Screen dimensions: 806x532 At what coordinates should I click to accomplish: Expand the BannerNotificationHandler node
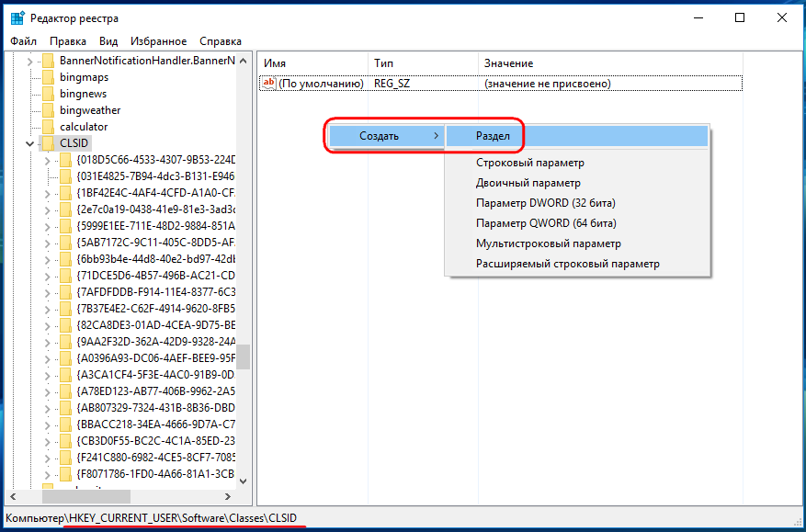coord(29,62)
